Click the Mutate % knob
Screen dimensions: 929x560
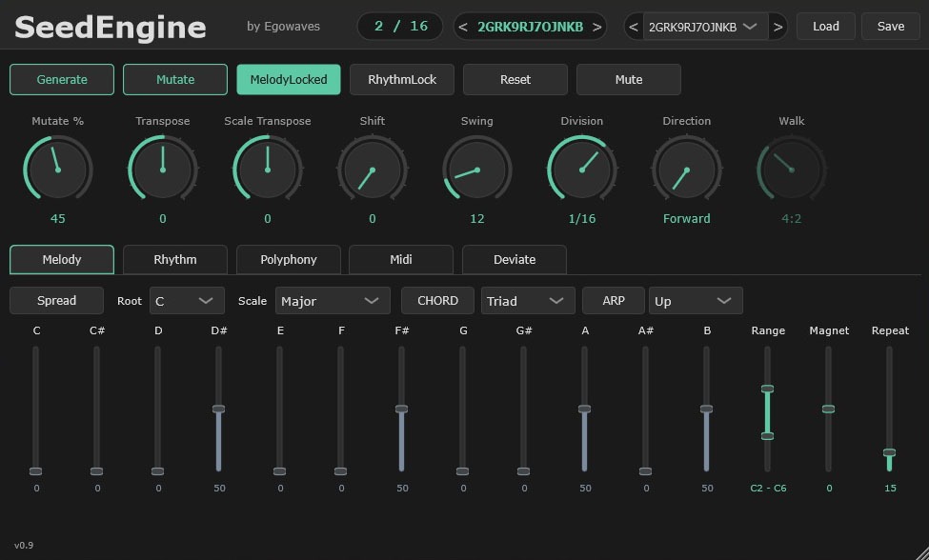(58, 170)
